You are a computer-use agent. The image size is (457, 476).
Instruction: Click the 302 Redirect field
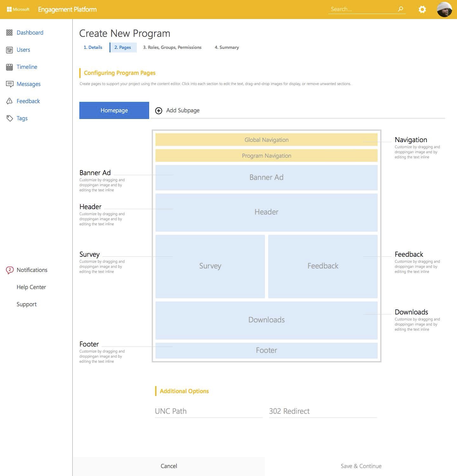click(323, 411)
